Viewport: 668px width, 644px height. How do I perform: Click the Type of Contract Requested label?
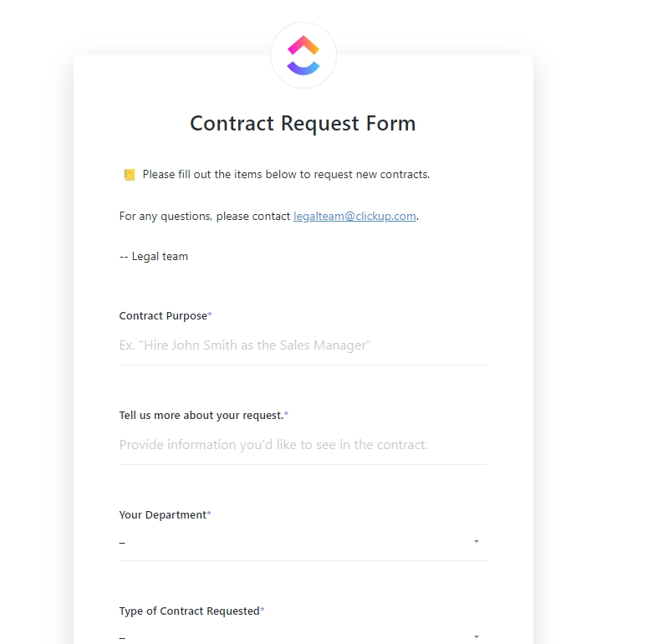point(189,611)
